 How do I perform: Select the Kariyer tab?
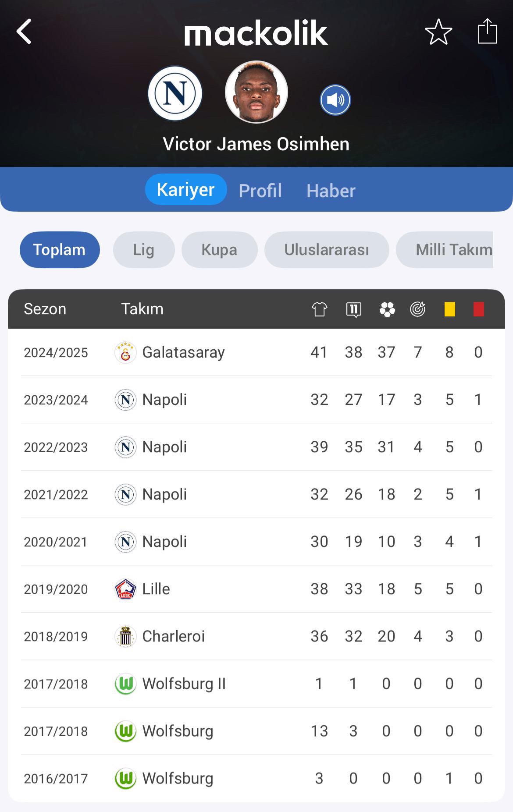point(186,189)
